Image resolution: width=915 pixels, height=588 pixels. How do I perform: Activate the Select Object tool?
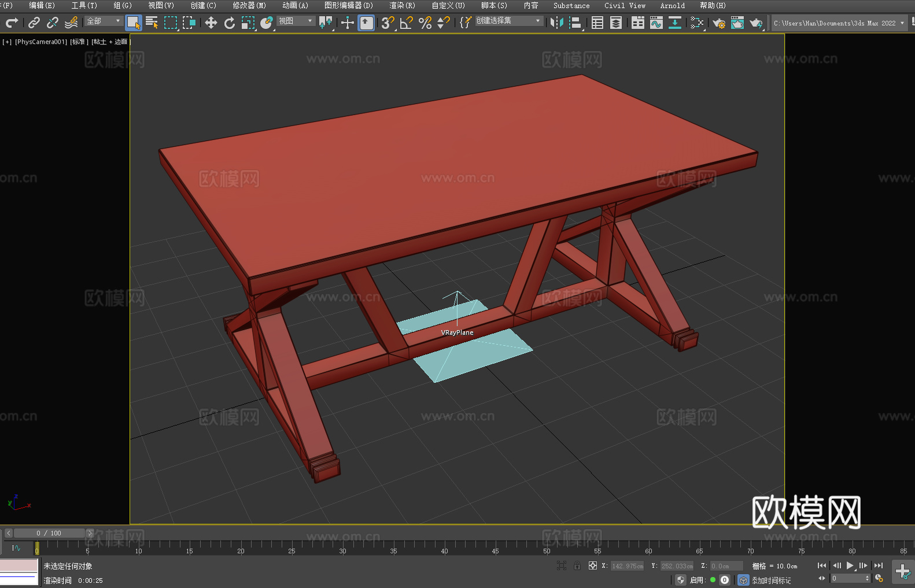134,23
